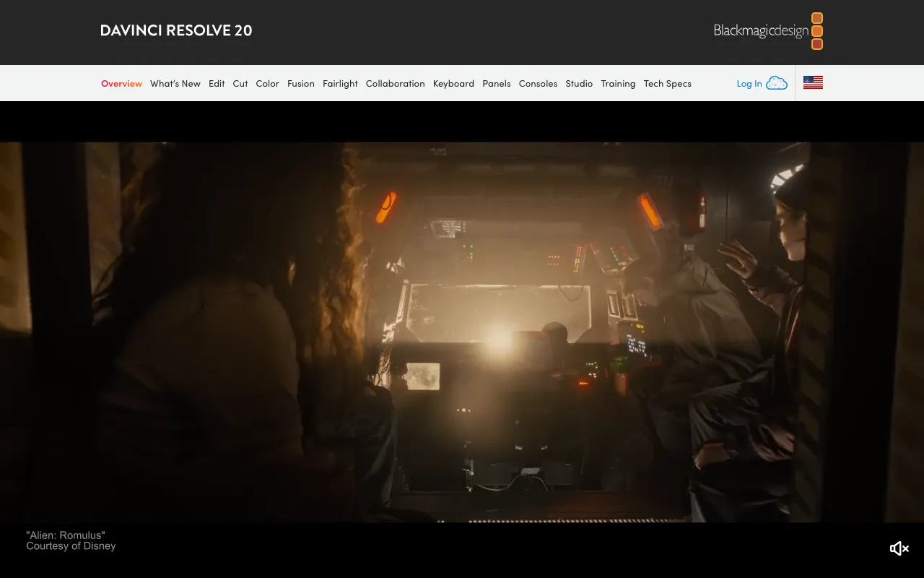Unmute the background video audio
This screenshot has width=924, height=578.
(x=899, y=548)
